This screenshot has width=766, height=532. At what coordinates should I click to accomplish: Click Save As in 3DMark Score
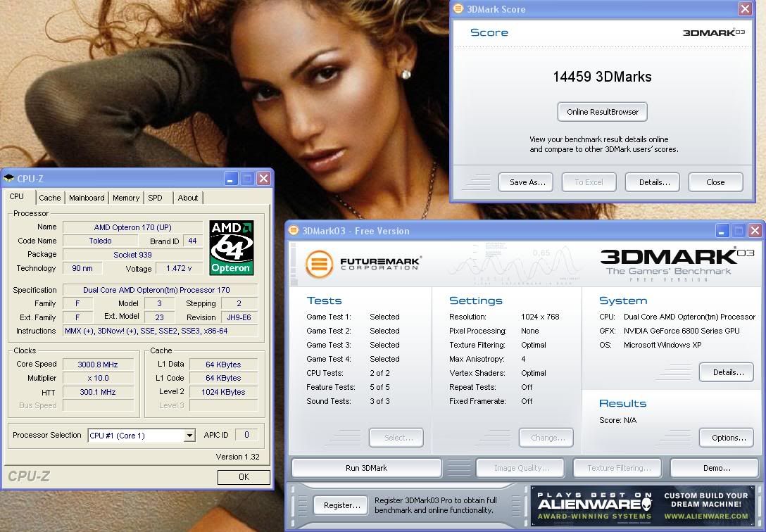(526, 182)
